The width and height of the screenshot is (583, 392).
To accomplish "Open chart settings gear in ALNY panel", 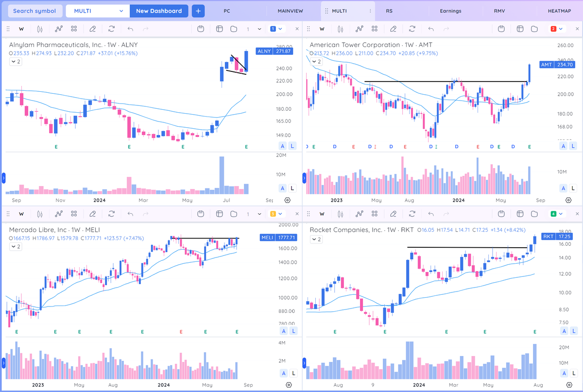I will click(288, 200).
